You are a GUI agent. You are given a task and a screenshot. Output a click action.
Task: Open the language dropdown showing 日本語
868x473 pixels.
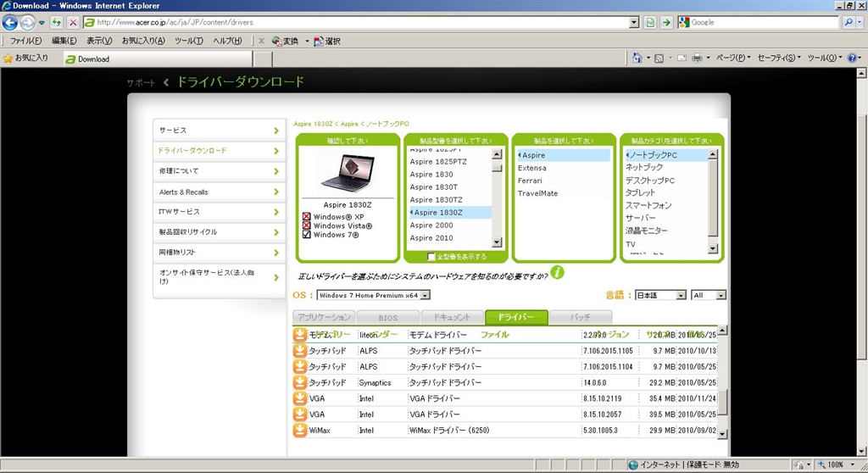pyautogui.click(x=660, y=295)
